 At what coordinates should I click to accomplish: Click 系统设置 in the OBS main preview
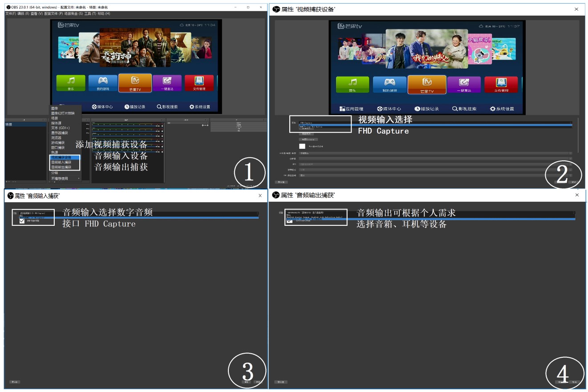[x=199, y=107]
